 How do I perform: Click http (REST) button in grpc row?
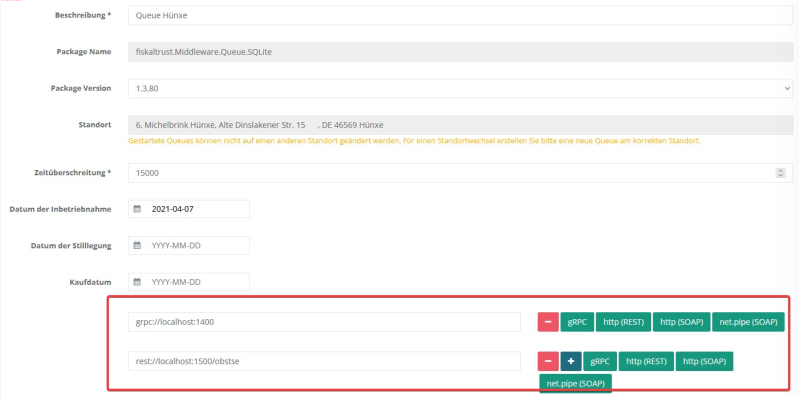623,322
